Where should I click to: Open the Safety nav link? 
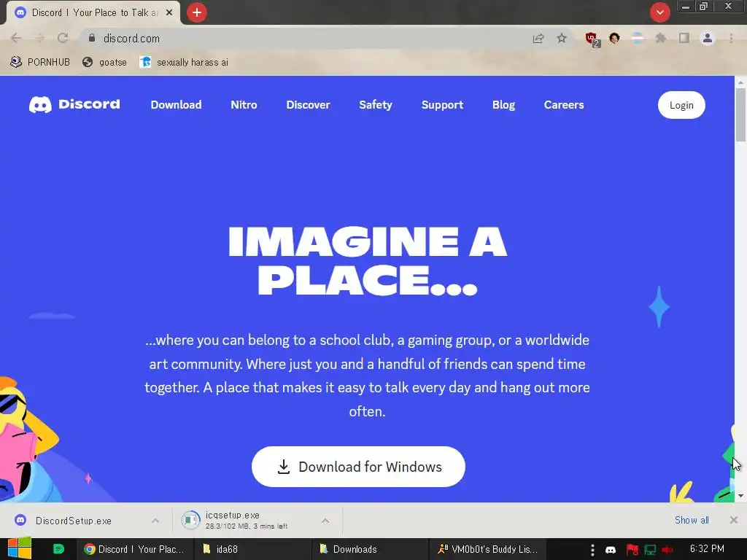[376, 105]
